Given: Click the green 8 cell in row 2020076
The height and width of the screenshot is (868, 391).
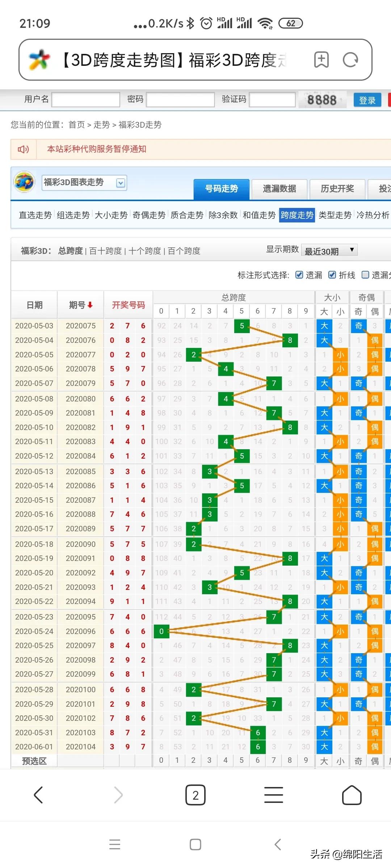Looking at the screenshot, I should 290,340.
